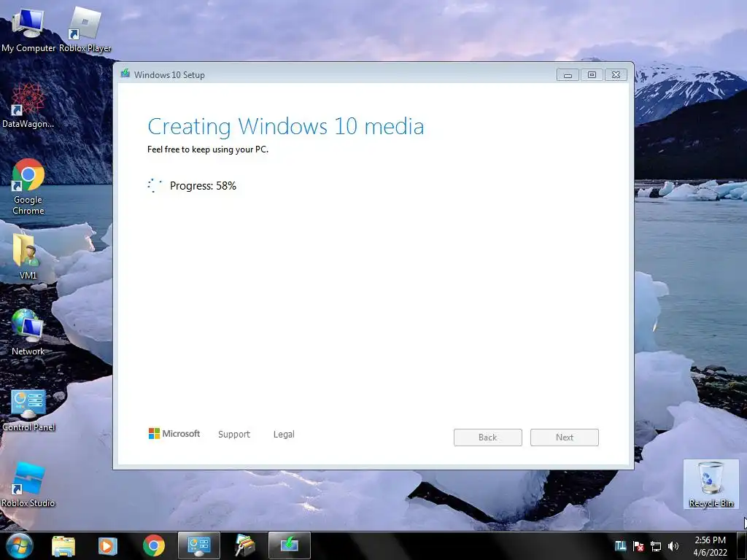This screenshot has width=747, height=560.
Task: Open the Support link
Action: point(234,435)
